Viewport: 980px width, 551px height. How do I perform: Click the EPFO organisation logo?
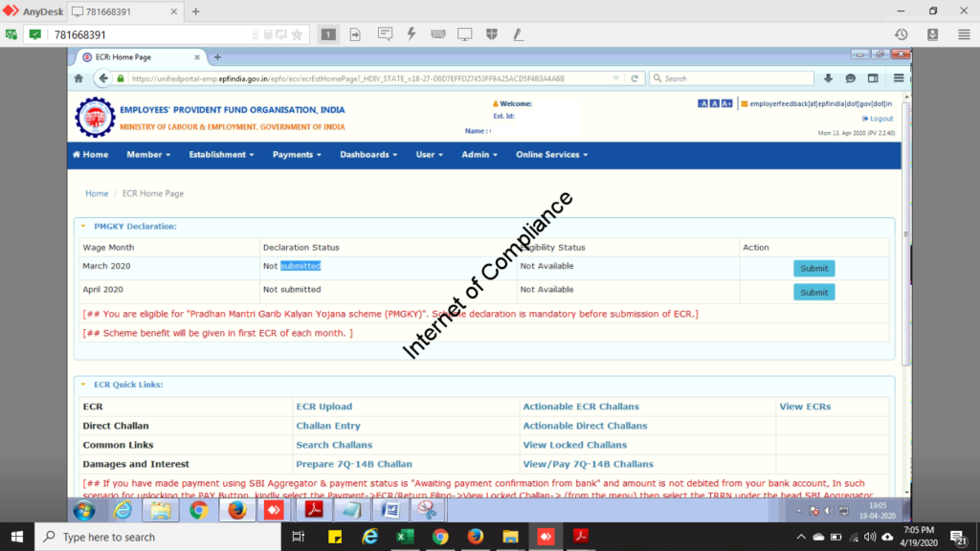coord(95,118)
